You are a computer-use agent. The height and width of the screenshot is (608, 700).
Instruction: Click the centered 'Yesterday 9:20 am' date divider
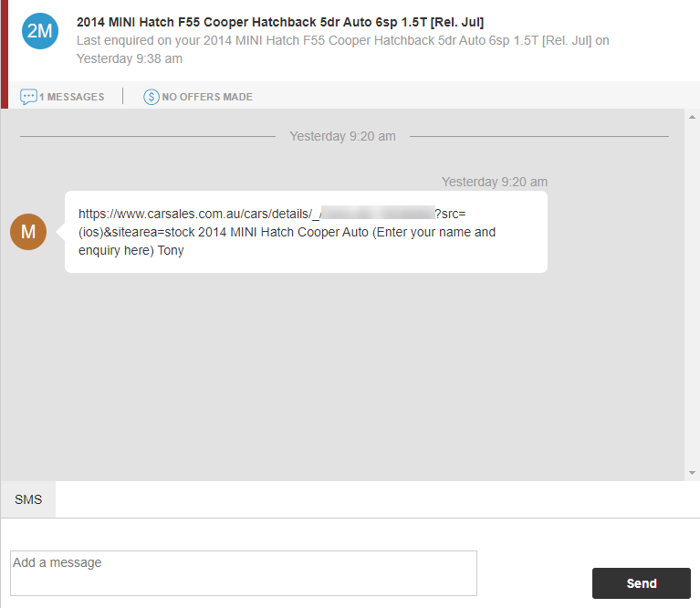click(x=342, y=136)
